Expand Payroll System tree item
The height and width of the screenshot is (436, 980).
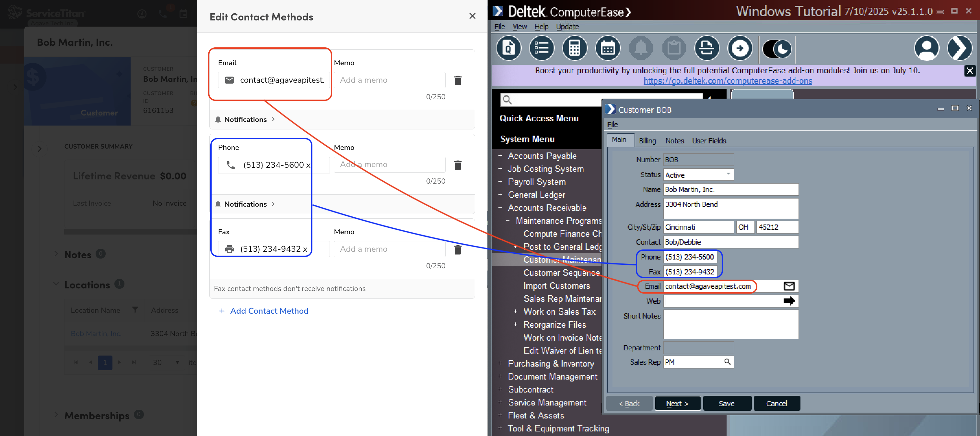[x=500, y=182]
